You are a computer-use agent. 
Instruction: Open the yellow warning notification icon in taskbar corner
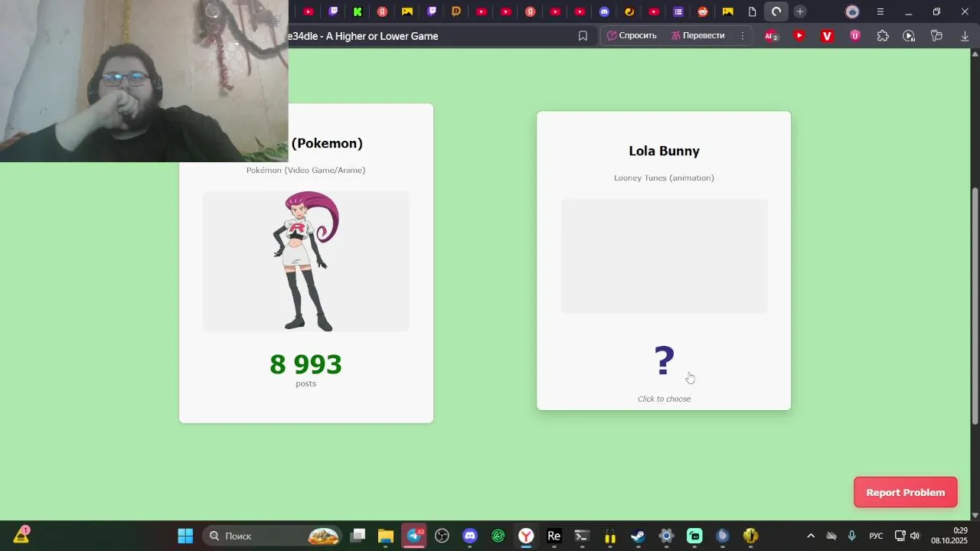pyautogui.click(x=21, y=534)
